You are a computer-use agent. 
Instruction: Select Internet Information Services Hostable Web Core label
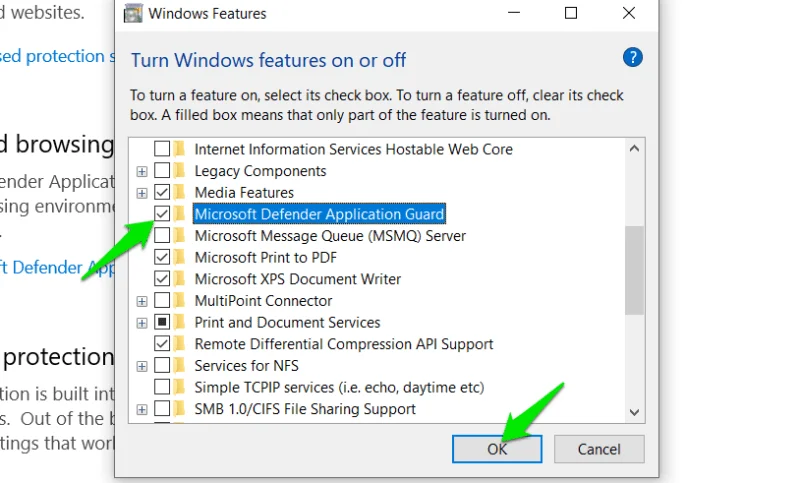click(x=354, y=149)
